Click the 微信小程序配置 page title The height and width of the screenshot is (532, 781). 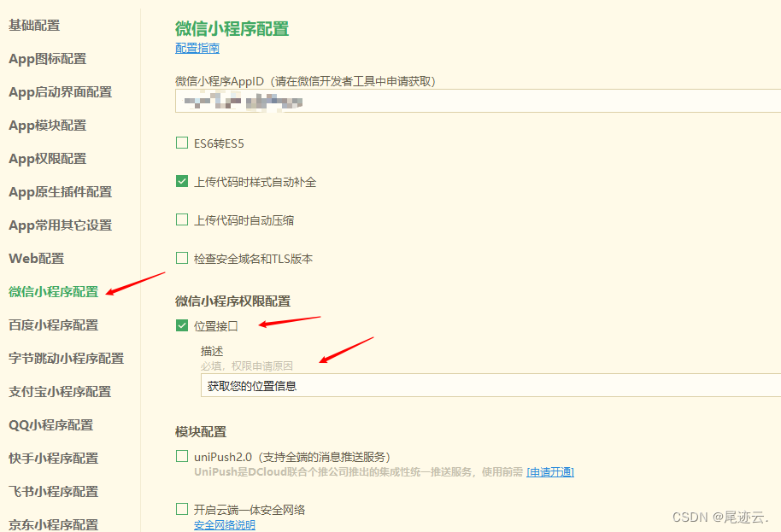click(x=232, y=29)
